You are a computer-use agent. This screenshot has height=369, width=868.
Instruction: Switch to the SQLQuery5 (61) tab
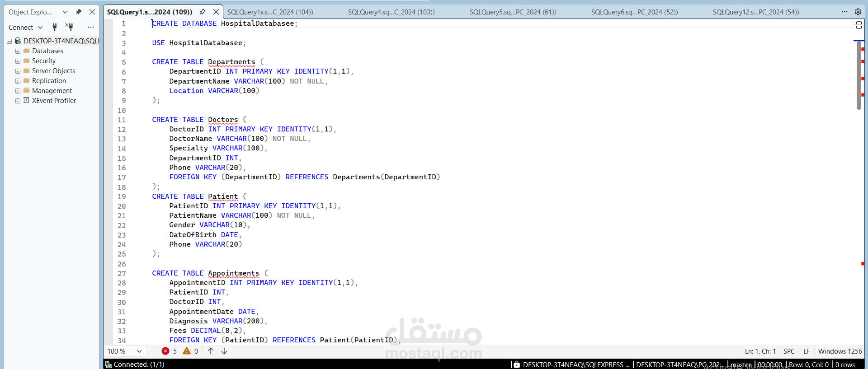(x=513, y=12)
